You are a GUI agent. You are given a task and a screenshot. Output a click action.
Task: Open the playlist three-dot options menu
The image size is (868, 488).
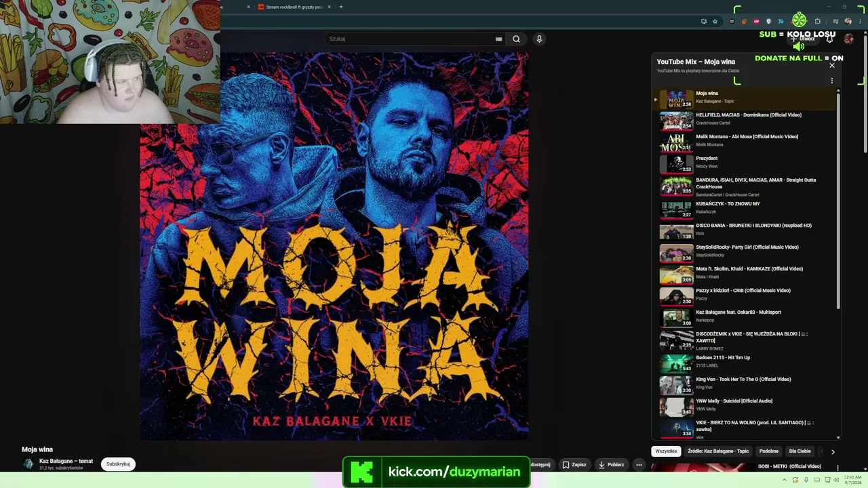point(832,81)
